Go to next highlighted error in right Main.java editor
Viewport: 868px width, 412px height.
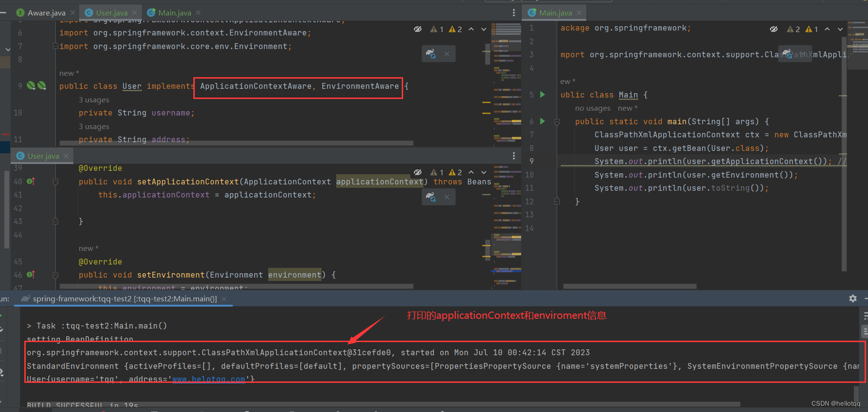tap(840, 29)
